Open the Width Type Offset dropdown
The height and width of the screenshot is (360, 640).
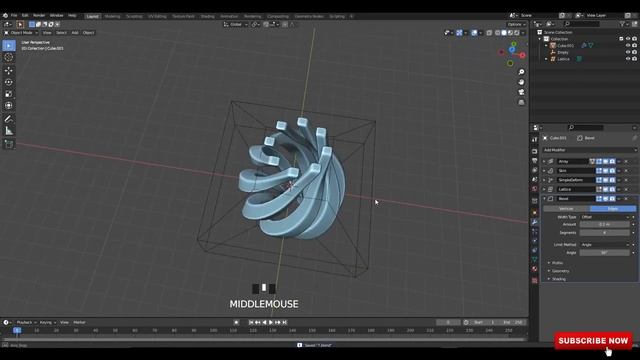click(605, 217)
